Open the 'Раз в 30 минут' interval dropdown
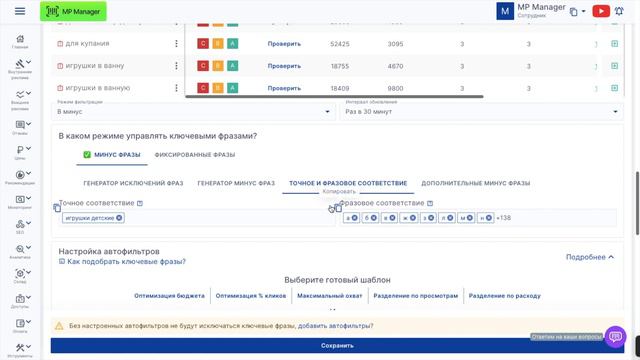 point(481,111)
